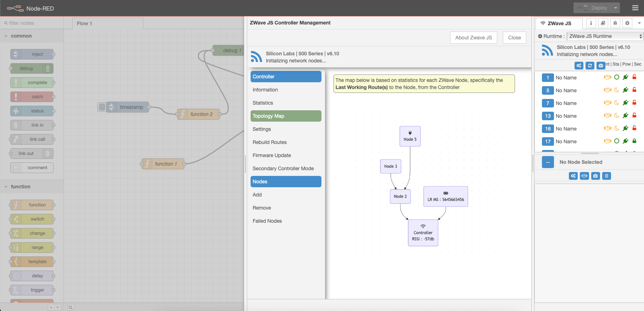
Task: Click the refresh node list icon button
Action: point(590,66)
